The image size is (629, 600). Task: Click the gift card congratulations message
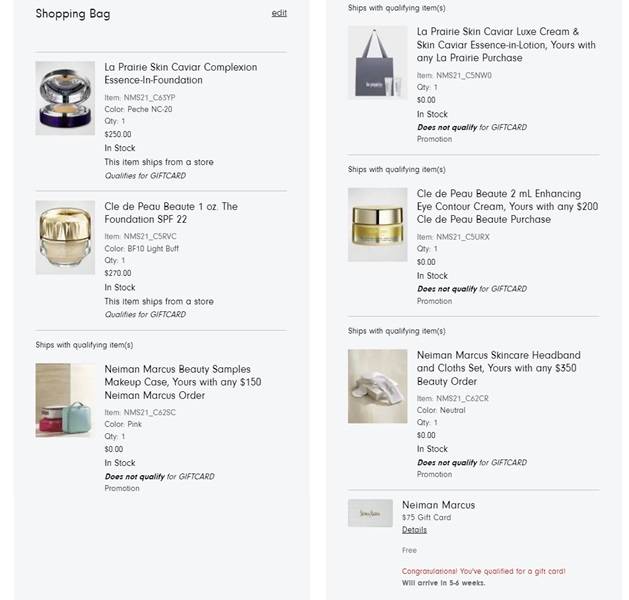pos(483,571)
